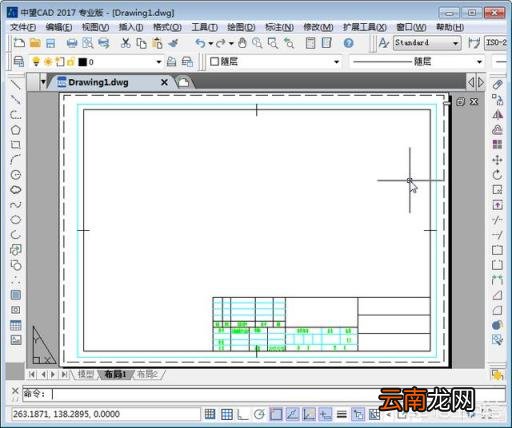Select the Move tool
This screenshot has width=512, height=428.
pyautogui.click(x=497, y=160)
